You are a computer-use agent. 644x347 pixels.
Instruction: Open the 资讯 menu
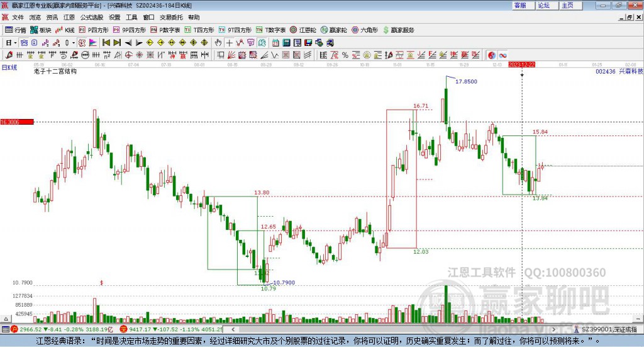pos(52,17)
